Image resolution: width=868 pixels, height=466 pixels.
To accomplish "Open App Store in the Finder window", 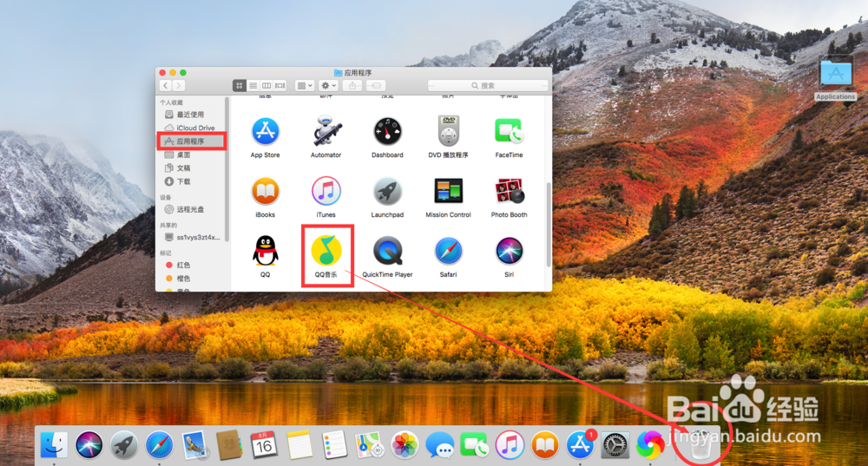I will coord(265,132).
